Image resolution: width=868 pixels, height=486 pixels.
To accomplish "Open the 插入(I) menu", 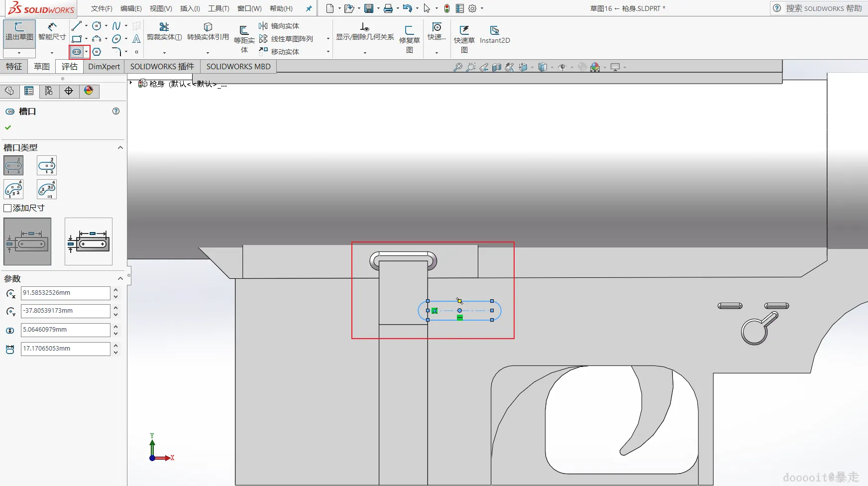I will 190,8.
